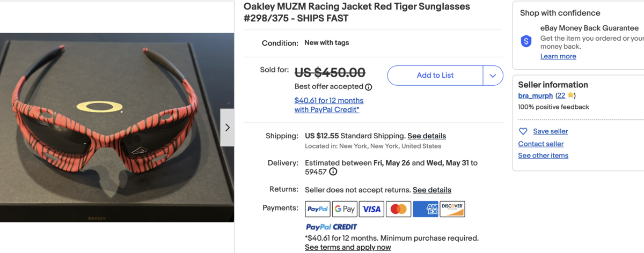Open See details for returns

click(432, 190)
